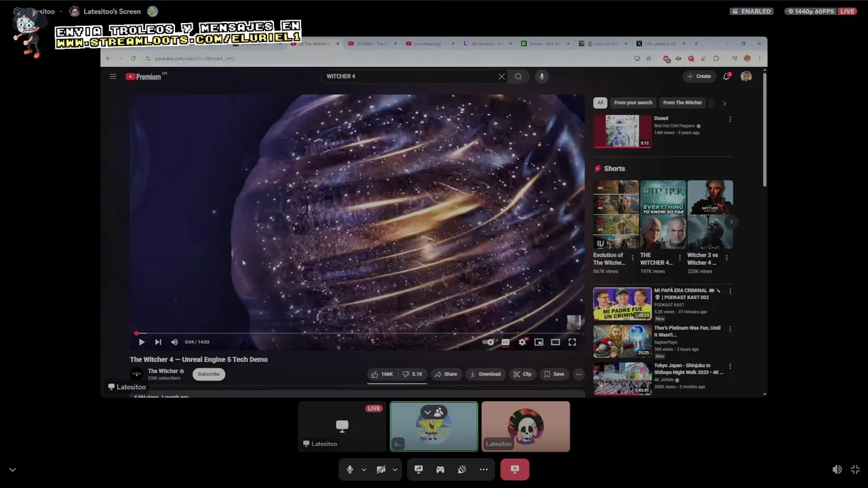This screenshot has height=488, width=868.
Task: Open more call options ellipsis
Action: point(484,469)
